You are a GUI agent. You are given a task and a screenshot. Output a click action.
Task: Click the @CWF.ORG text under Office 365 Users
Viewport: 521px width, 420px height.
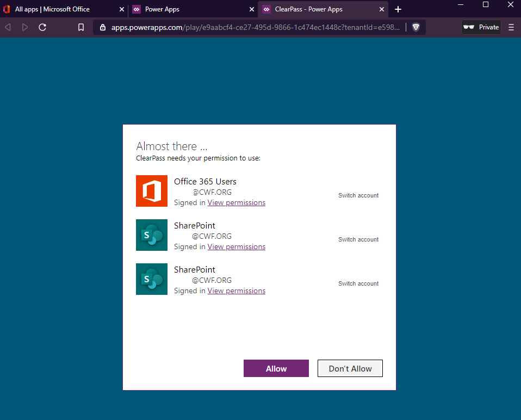pos(212,192)
